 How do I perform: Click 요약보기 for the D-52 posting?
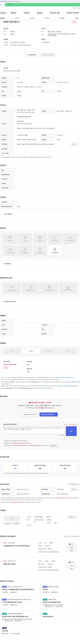(71, 547)
